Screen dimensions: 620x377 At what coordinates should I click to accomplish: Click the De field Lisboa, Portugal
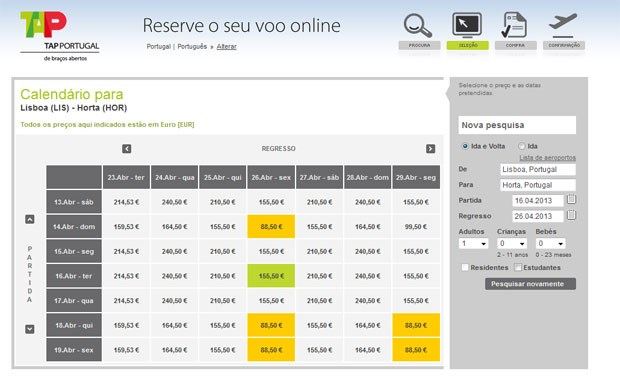pyautogui.click(x=538, y=169)
